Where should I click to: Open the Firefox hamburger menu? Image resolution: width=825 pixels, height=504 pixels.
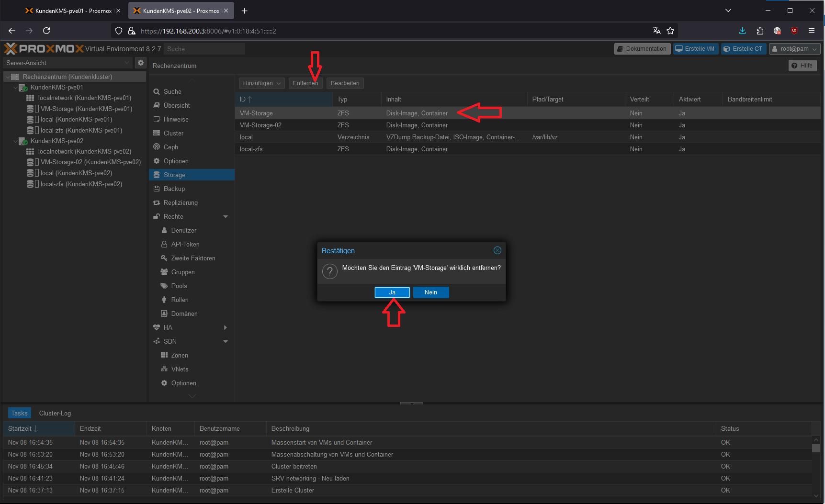[812, 31]
